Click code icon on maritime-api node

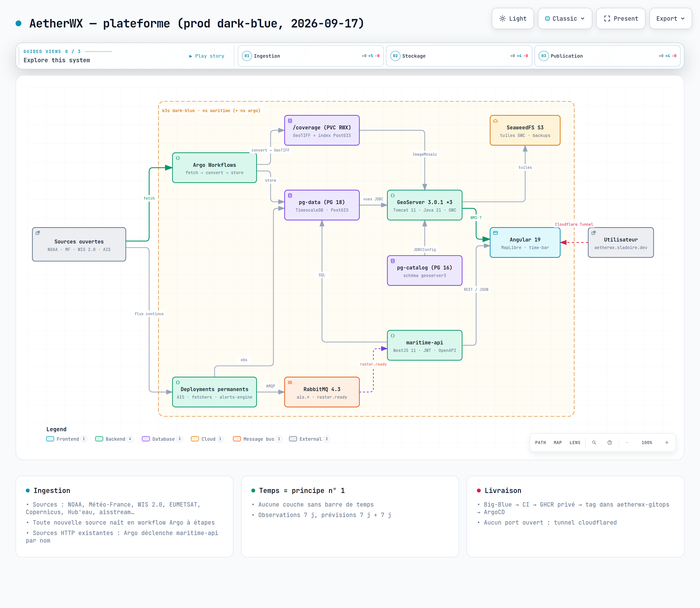[x=393, y=336]
